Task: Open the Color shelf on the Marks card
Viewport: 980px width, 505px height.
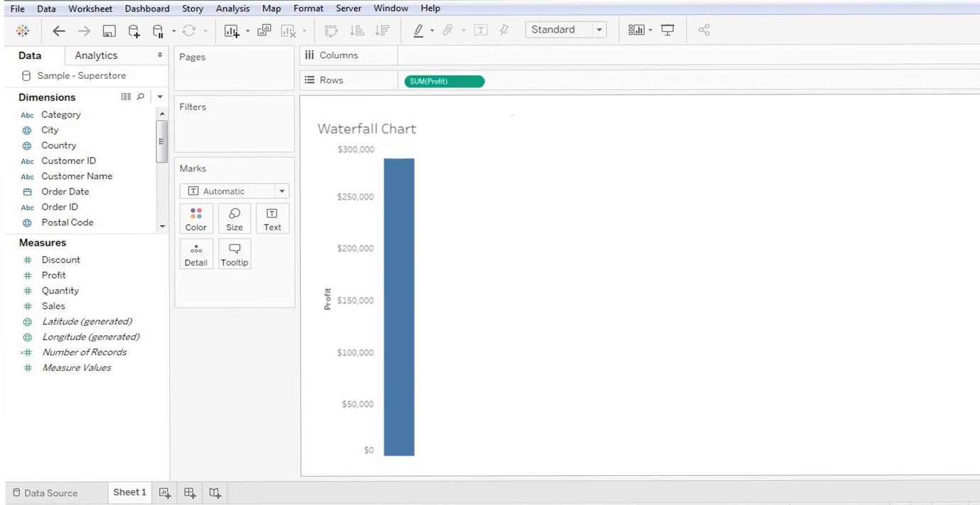Action: 196,218
